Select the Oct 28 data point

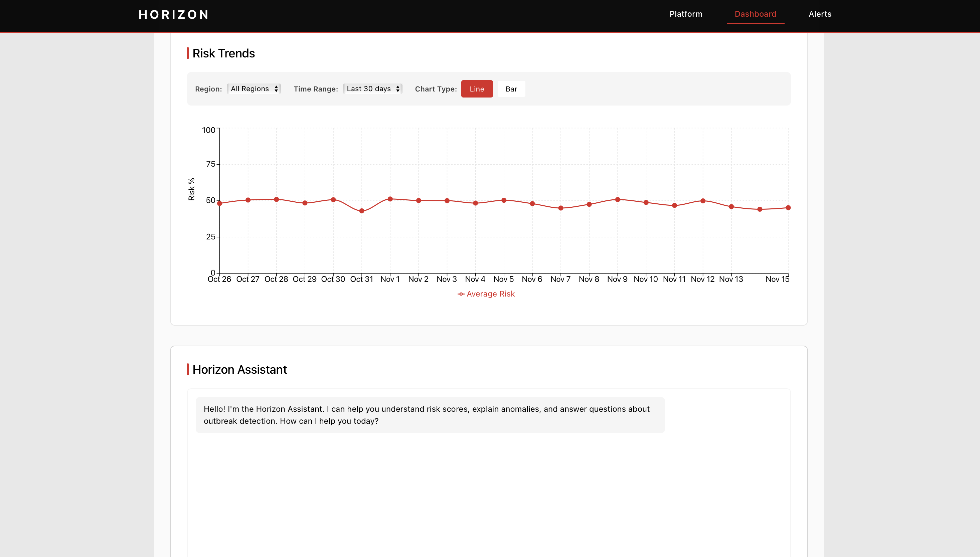[x=276, y=199]
